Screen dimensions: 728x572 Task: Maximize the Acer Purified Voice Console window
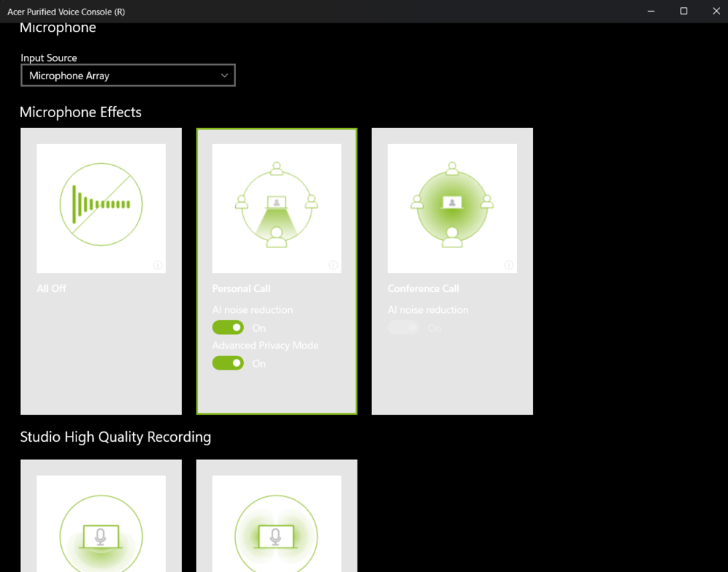coord(684,11)
